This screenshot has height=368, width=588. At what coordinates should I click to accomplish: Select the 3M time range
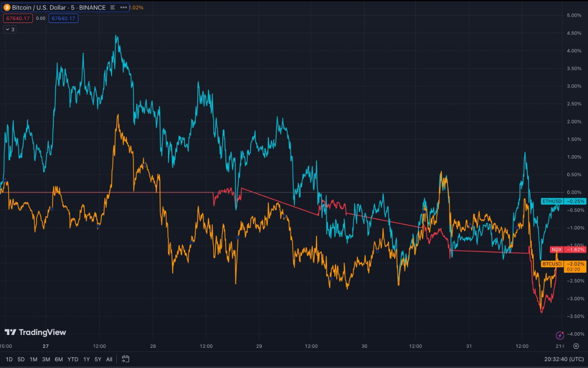click(x=46, y=359)
